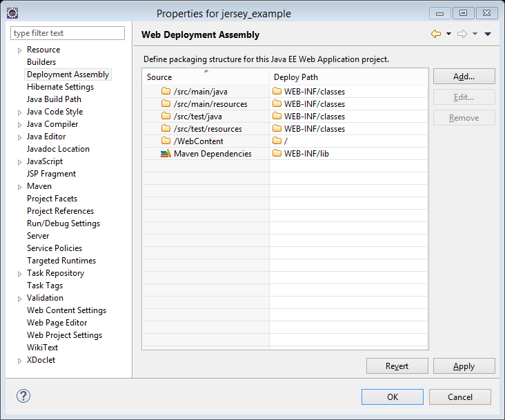Open Java Build Path page
The width and height of the screenshot is (505, 420).
point(54,99)
